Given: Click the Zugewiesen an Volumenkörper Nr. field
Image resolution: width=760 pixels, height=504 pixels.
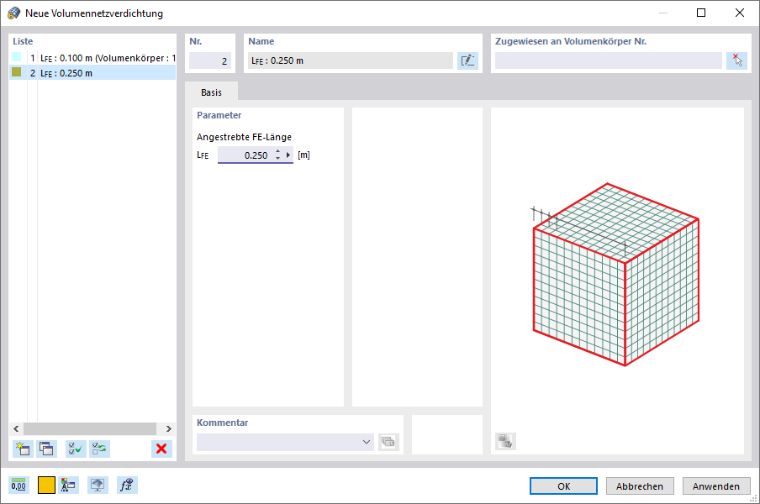Looking at the screenshot, I should pos(608,61).
